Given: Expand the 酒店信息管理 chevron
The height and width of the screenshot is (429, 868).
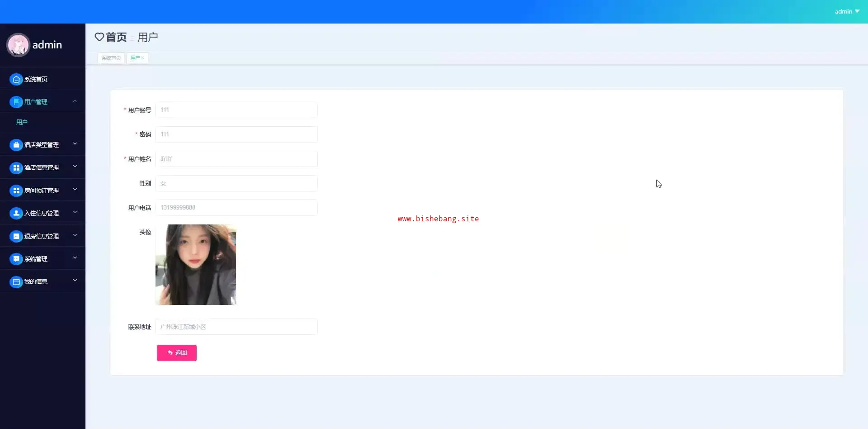Looking at the screenshot, I should [75, 167].
